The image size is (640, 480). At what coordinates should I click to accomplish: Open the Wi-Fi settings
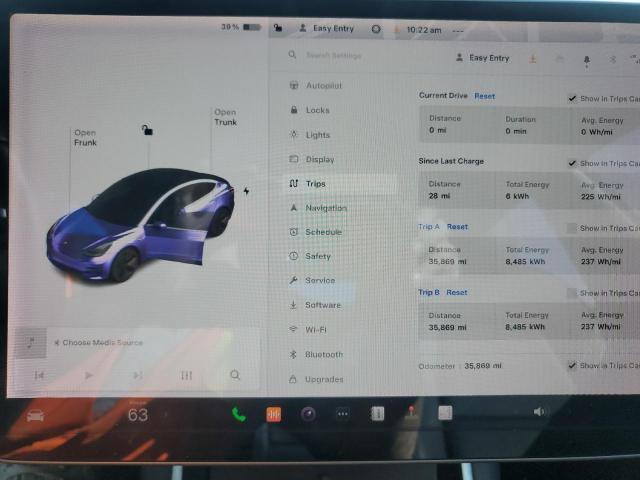pyautogui.click(x=308, y=329)
